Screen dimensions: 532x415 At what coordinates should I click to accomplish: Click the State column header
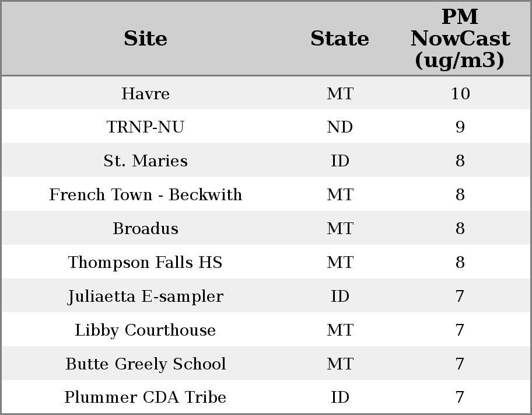[339, 39]
